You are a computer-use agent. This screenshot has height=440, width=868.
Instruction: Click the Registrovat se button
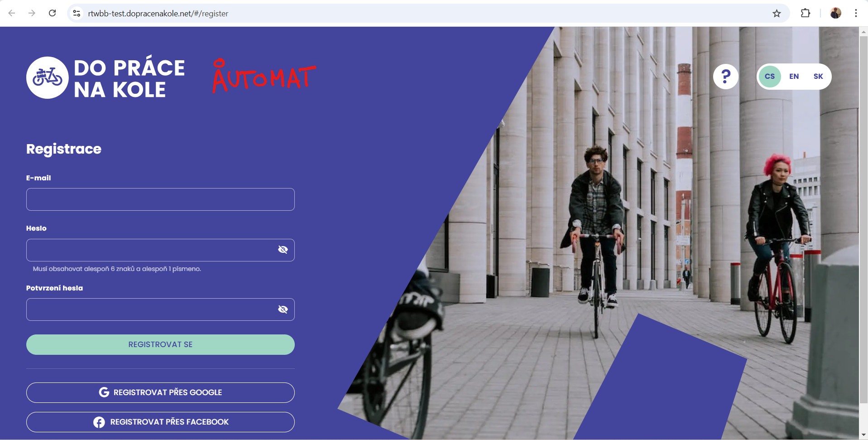coord(160,344)
